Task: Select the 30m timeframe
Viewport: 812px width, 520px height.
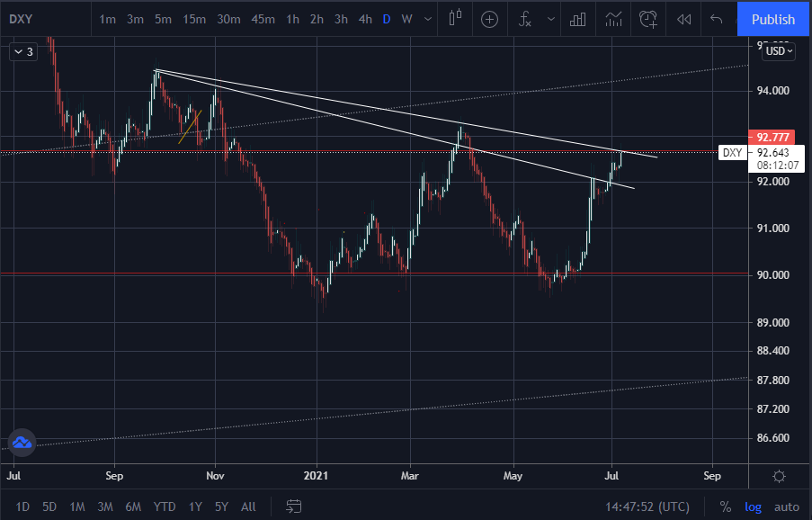Action: 228,19
